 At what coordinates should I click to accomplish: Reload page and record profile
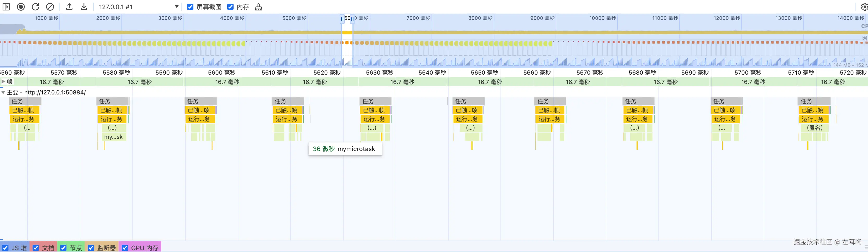[35, 7]
